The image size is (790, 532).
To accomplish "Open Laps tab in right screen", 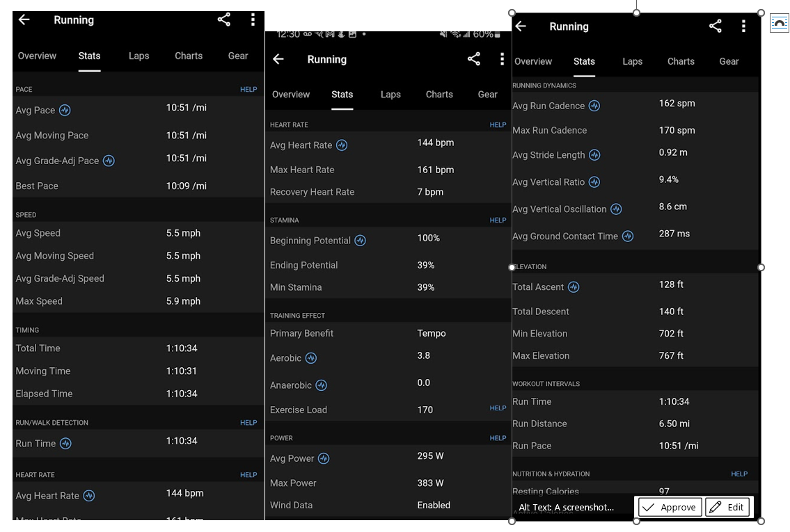I will 632,61.
